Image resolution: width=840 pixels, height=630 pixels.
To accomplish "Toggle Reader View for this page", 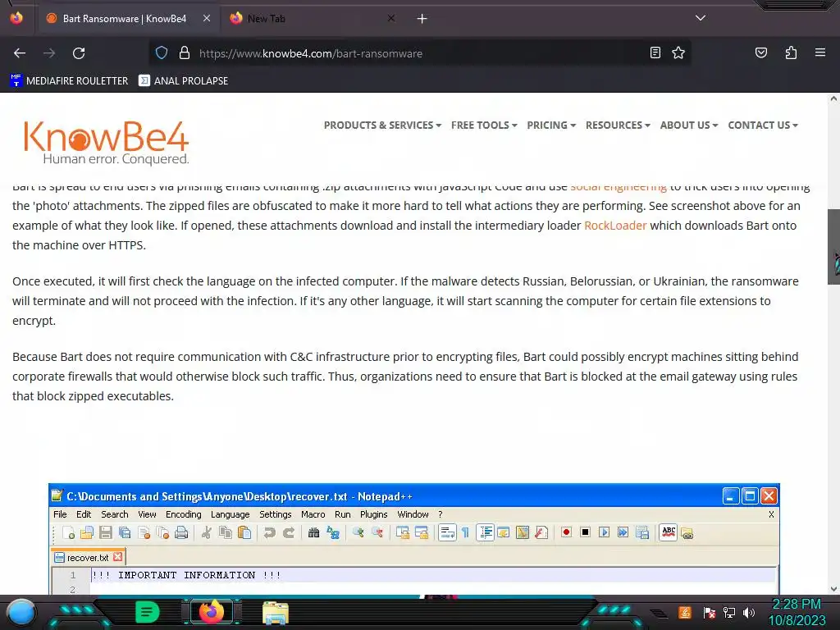I will pos(655,52).
